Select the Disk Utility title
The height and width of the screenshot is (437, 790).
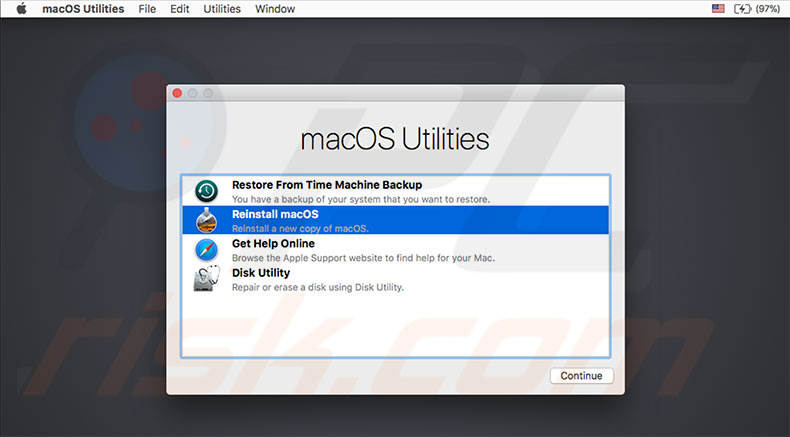(x=261, y=273)
